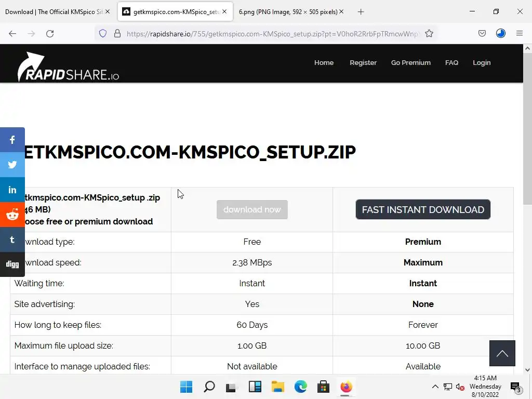Share page via Digg sidebar icon
This screenshot has height=399, width=532.
12,264
